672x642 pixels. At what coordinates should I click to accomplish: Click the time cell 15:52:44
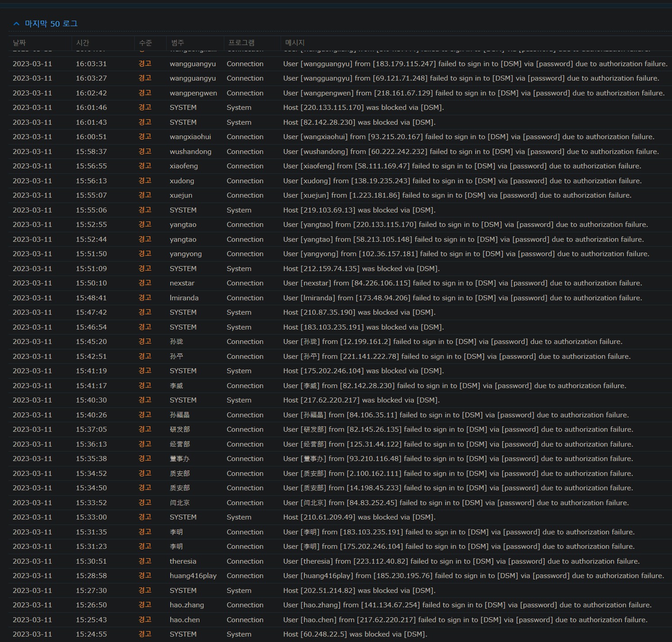(91, 240)
